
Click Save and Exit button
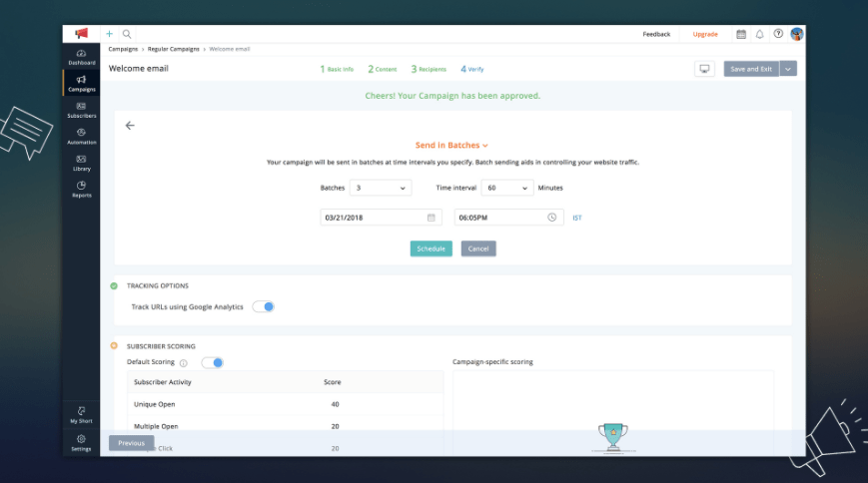[751, 69]
